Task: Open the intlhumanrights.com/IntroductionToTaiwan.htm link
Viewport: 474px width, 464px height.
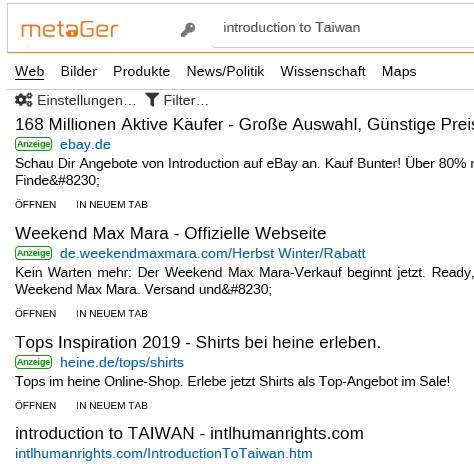Action: pyautogui.click(x=164, y=454)
